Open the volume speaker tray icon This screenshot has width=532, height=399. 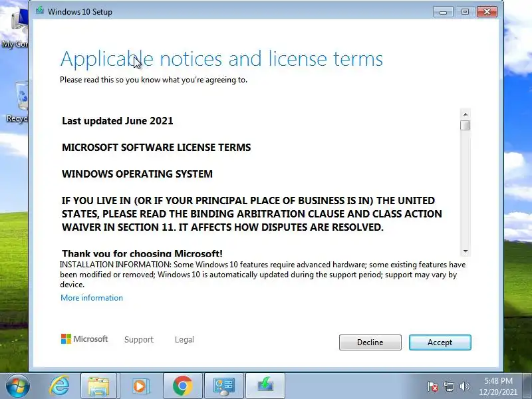(464, 386)
